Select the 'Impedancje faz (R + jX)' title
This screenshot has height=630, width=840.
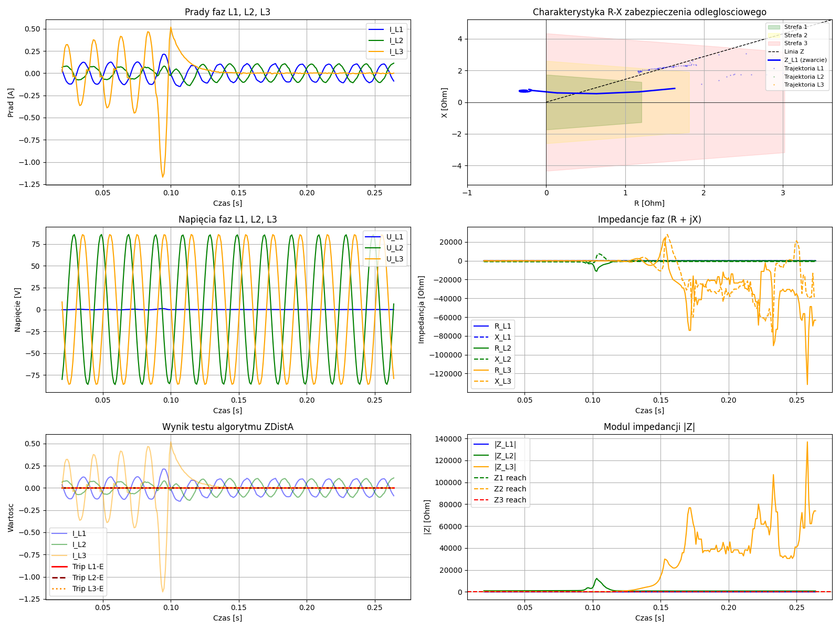(x=649, y=219)
